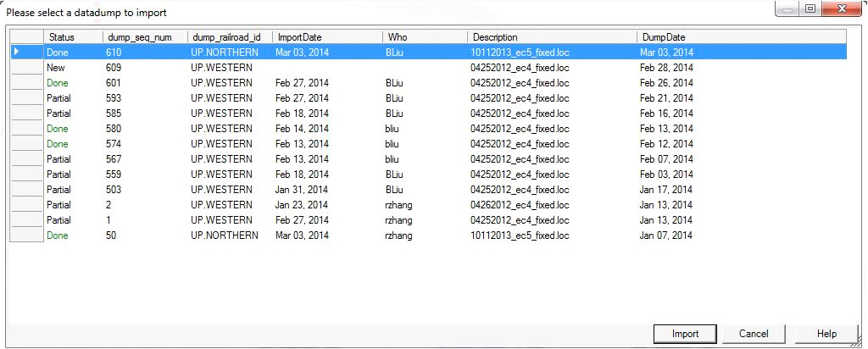
Task: Select the Done row numbered 601
Action: click(x=114, y=83)
